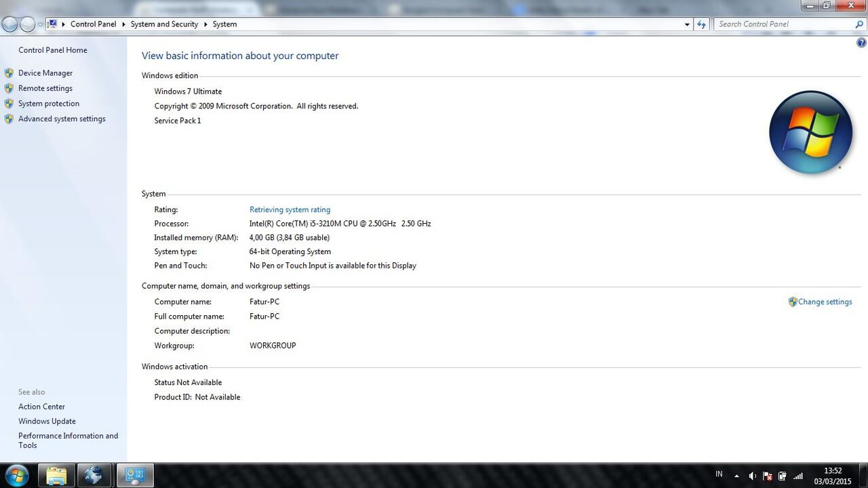Expand the arrow after Control Panel breadcrumb
The width and height of the screenshot is (868, 488).
click(x=123, y=24)
